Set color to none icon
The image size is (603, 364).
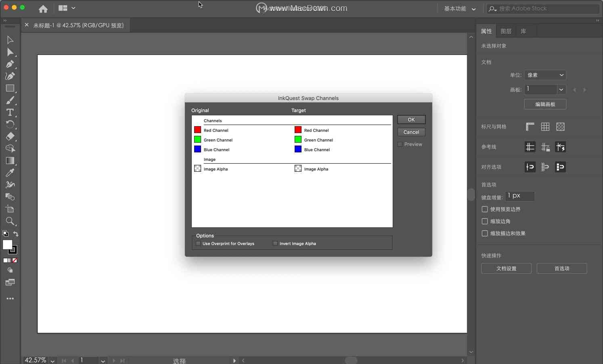[x=15, y=260]
